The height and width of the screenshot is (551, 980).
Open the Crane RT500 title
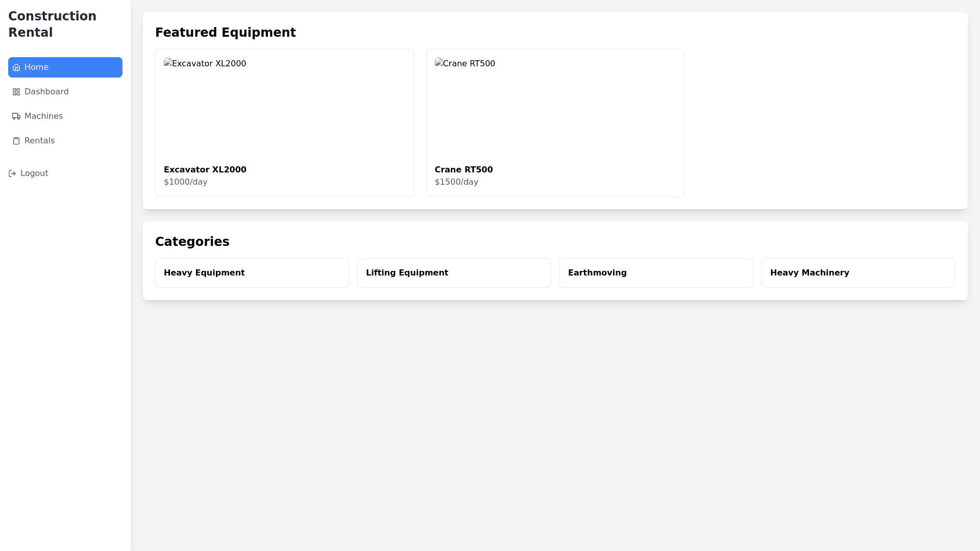[x=463, y=169]
